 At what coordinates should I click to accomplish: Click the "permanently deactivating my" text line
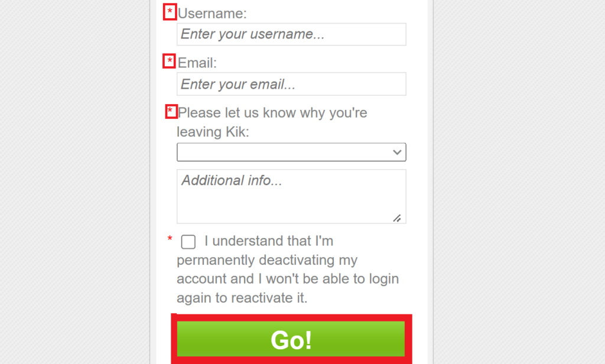pos(267,260)
